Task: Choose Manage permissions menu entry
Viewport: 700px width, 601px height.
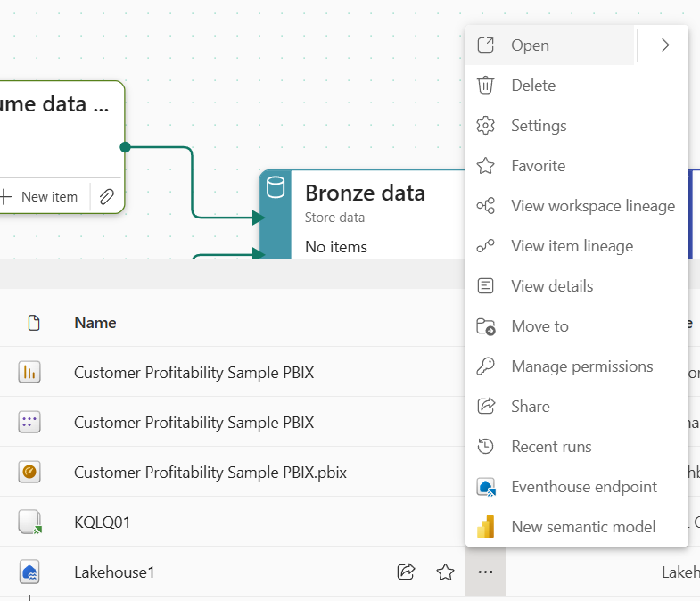Action: tap(581, 366)
